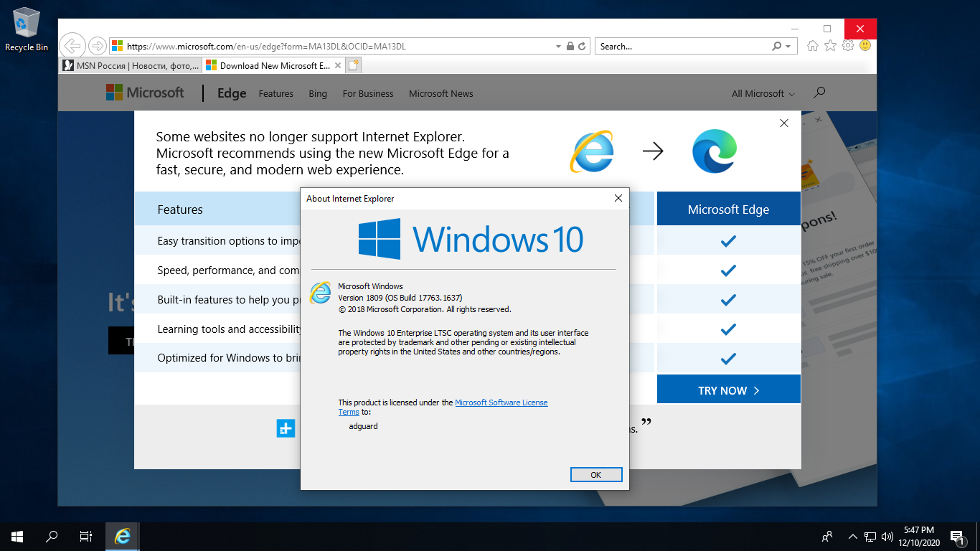The width and height of the screenshot is (980, 551).
Task: Open the Windows Start menu
Action: [17, 536]
